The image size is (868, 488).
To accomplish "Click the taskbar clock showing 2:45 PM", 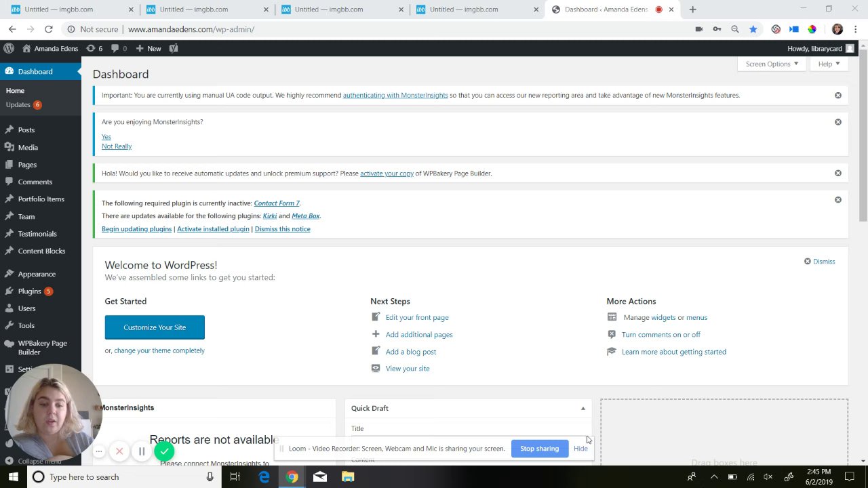I will pyautogui.click(x=819, y=477).
